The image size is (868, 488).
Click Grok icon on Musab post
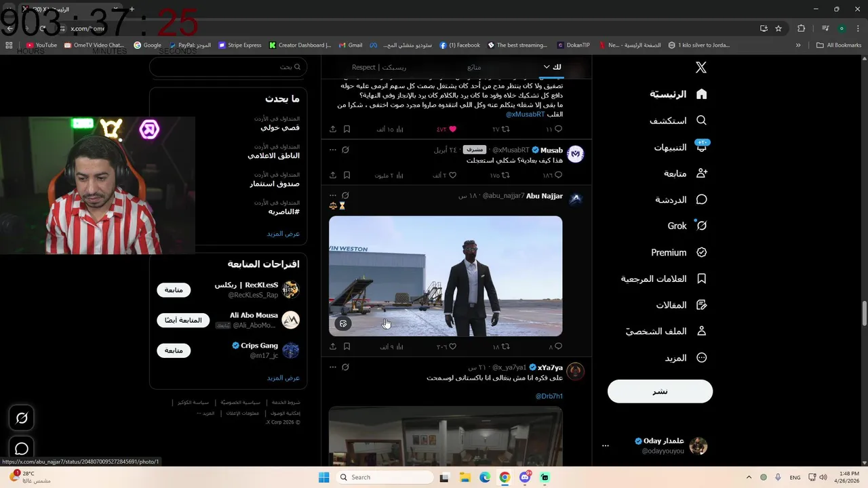click(345, 150)
